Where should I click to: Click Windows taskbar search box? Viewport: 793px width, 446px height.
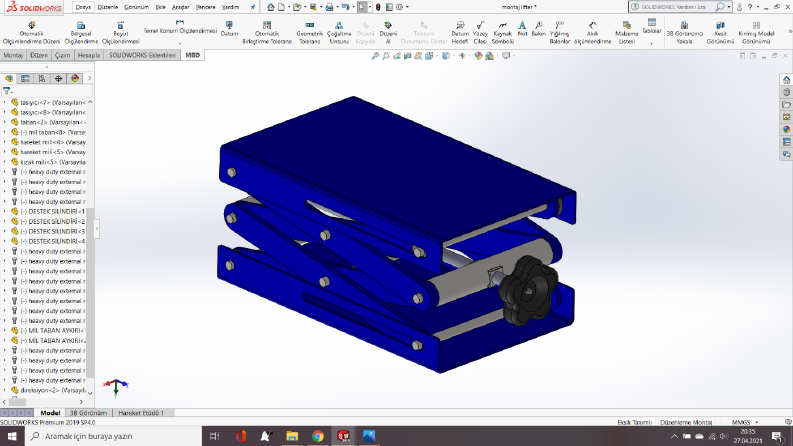pyautogui.click(x=113, y=436)
